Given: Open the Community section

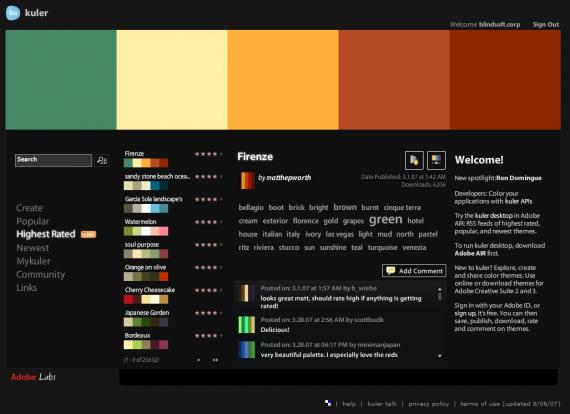Looking at the screenshot, I should point(40,274).
